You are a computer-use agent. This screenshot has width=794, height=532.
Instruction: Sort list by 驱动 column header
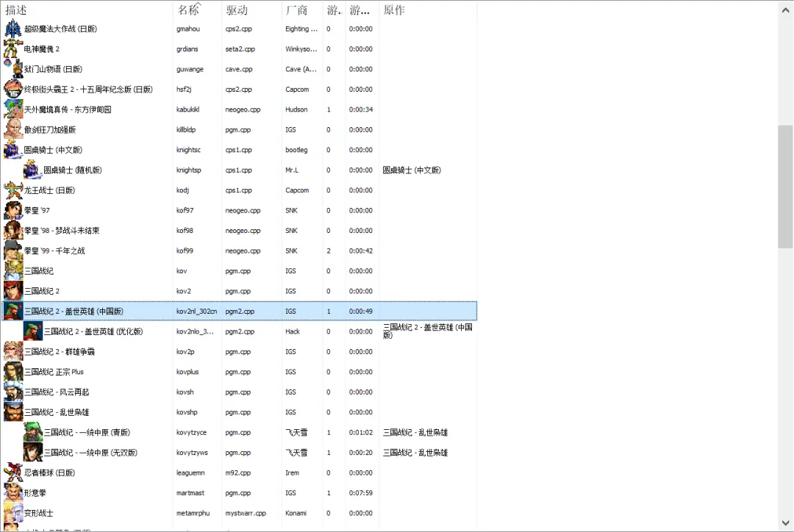(x=251, y=10)
